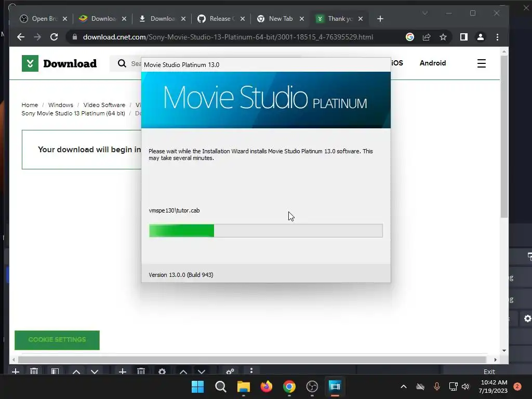532x399 pixels.
Task: Open OBS source properties gear
Action: (162, 371)
